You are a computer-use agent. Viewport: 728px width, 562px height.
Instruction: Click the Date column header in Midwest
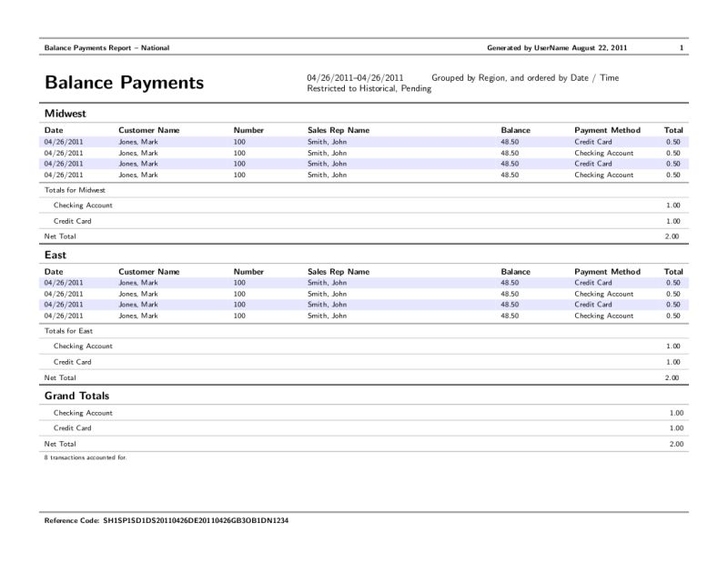tap(53, 130)
